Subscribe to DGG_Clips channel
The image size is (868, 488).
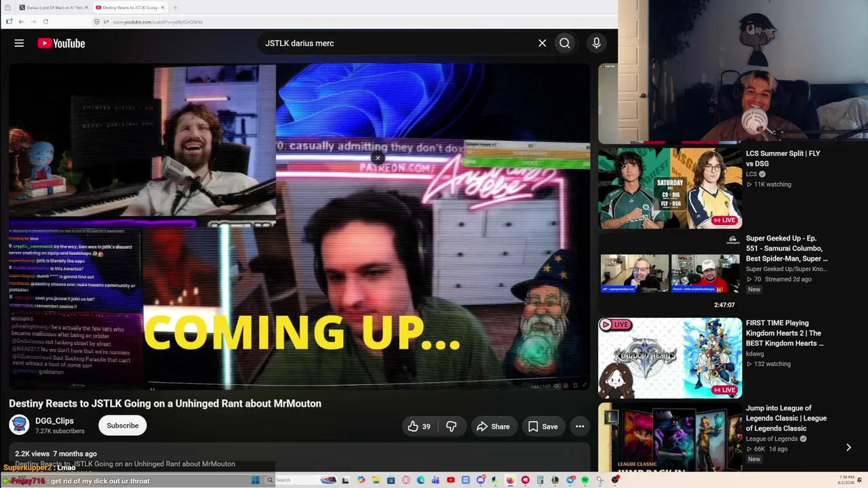pos(123,426)
